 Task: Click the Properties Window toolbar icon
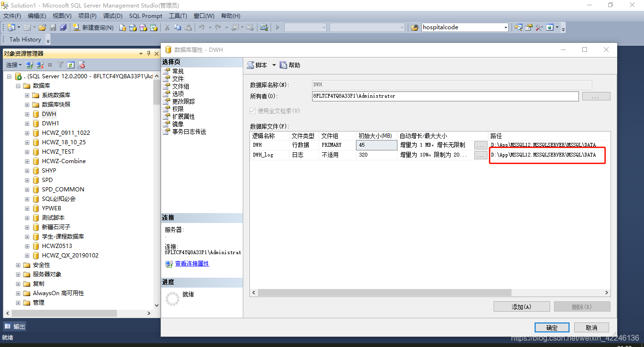tap(529, 27)
